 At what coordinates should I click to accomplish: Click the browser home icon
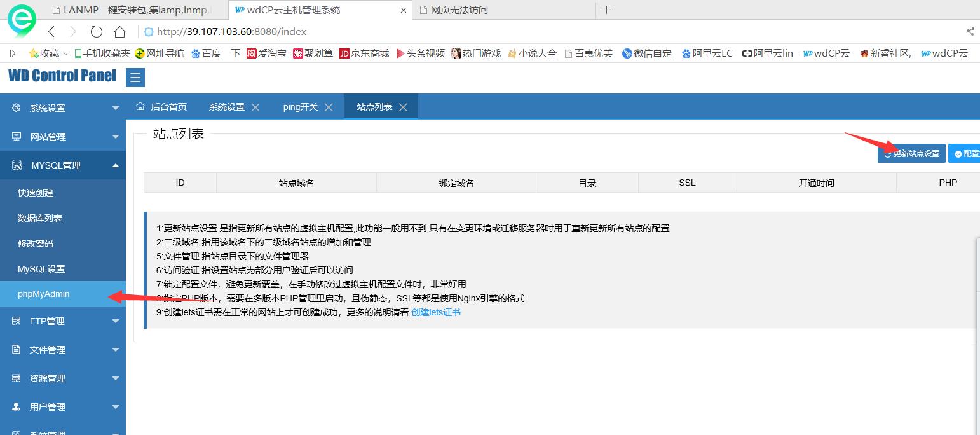119,31
